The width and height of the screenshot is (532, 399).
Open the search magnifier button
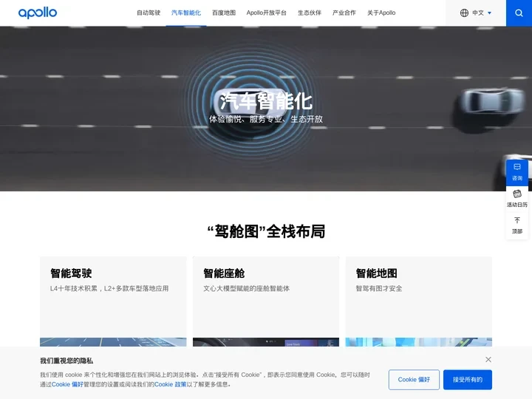pos(519,13)
